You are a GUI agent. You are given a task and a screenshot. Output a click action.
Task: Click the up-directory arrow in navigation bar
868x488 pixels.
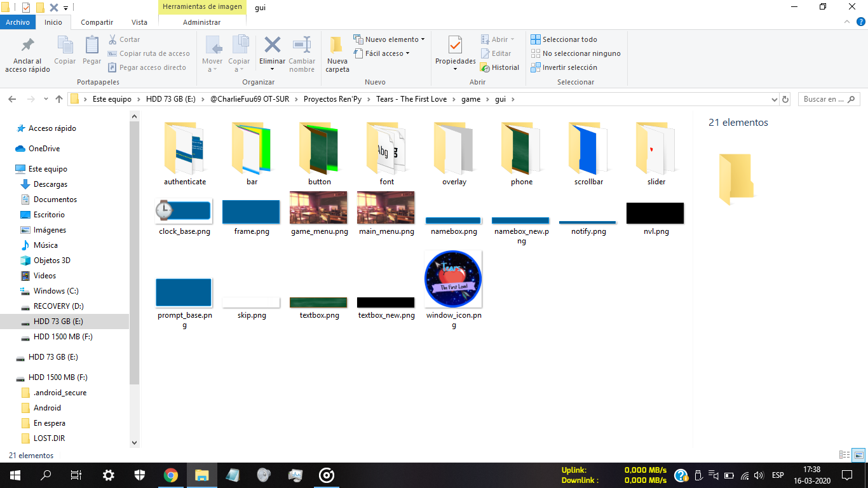coord(59,99)
